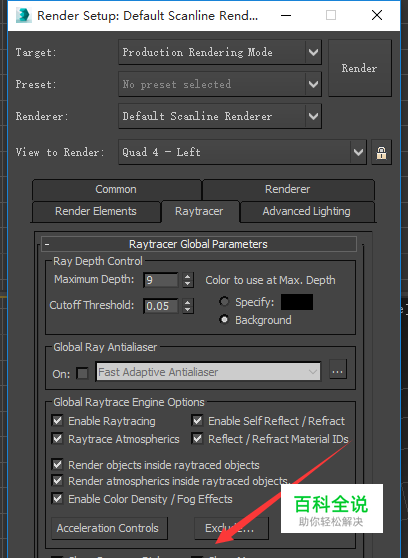
Task: Collapse Raytracer Global Parameters rollout
Action: tap(199, 244)
